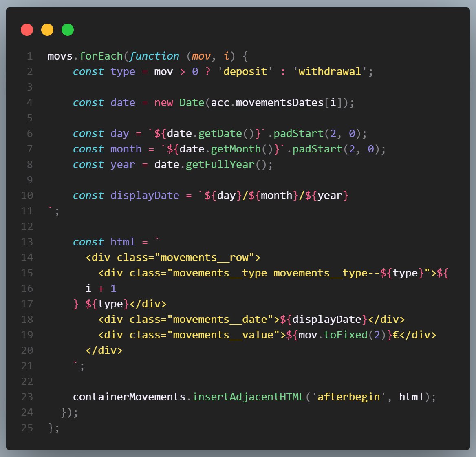Click 'movements__row' on line 14
476x457 pixels.
(x=204, y=258)
